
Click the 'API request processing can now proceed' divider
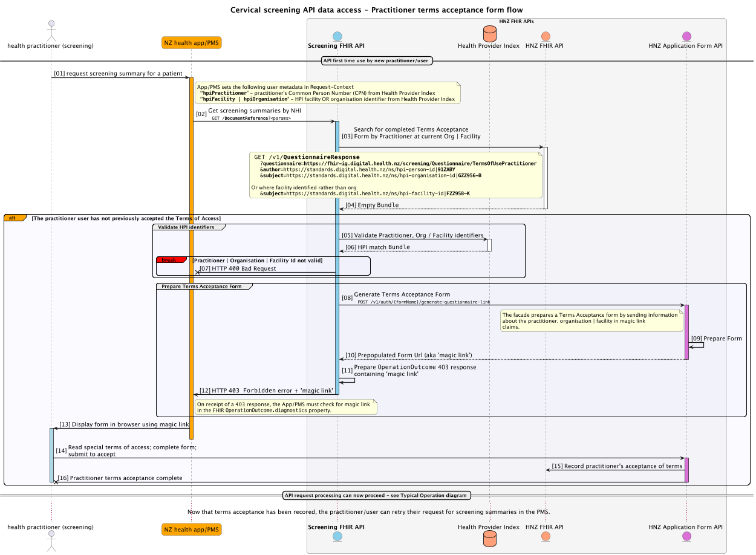click(377, 495)
